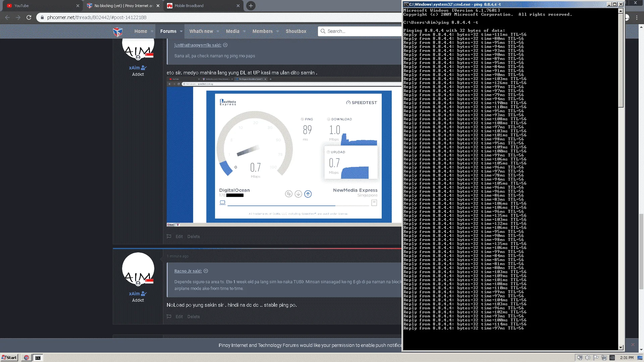The width and height of the screenshot is (644, 362).
Task: Enlarge the speedtest screenshot attachment
Action: click(284, 152)
